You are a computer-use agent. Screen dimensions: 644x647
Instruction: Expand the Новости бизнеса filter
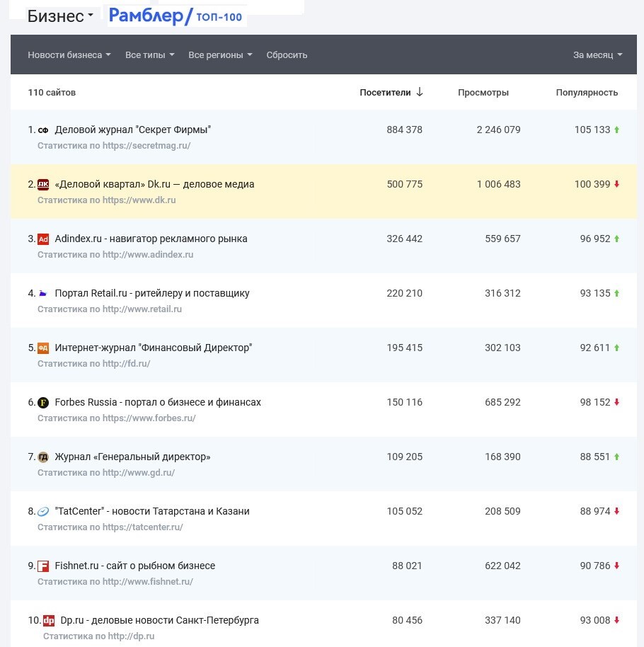click(x=69, y=55)
